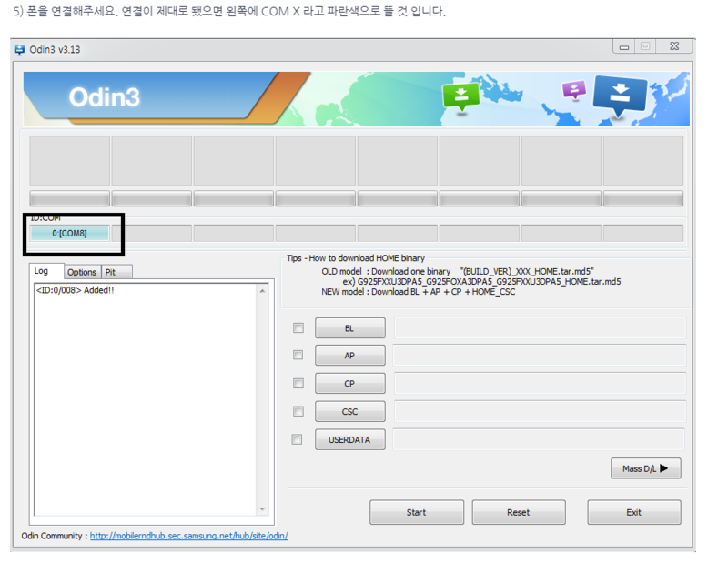The image size is (728, 563).
Task: Choose a BL firmware file
Action: point(350,328)
